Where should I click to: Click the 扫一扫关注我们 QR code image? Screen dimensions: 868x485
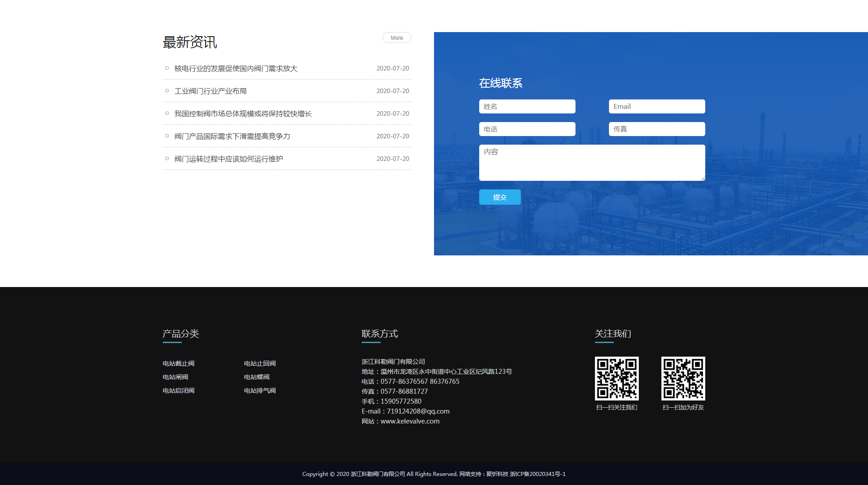pos(617,379)
